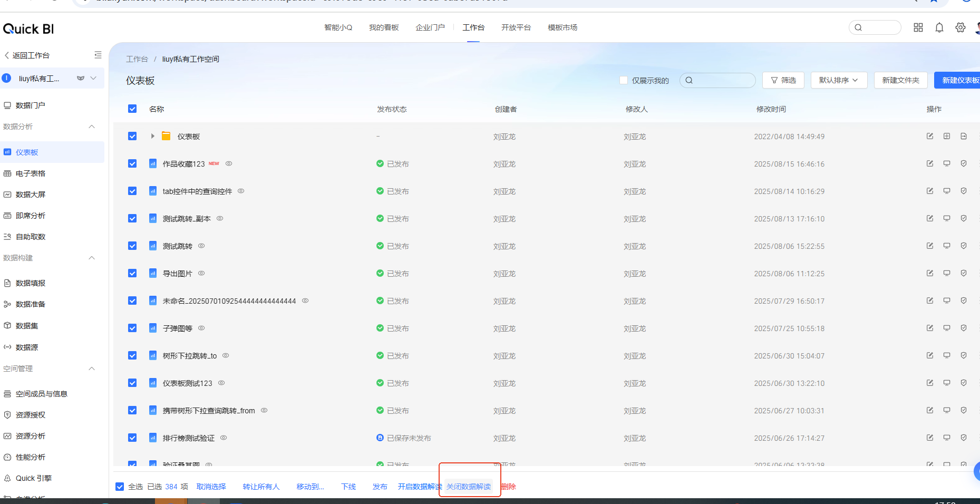This screenshot has height=504, width=980.
Task: Open the 默认排序 sort dropdown
Action: pos(839,80)
